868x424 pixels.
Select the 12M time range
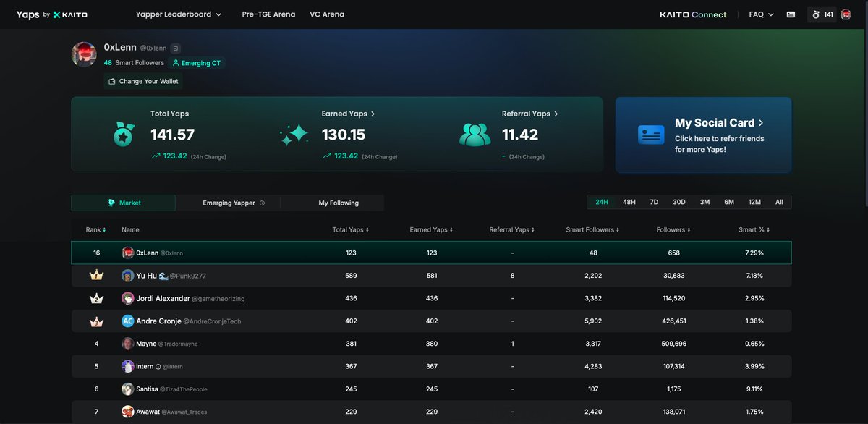[754, 203]
